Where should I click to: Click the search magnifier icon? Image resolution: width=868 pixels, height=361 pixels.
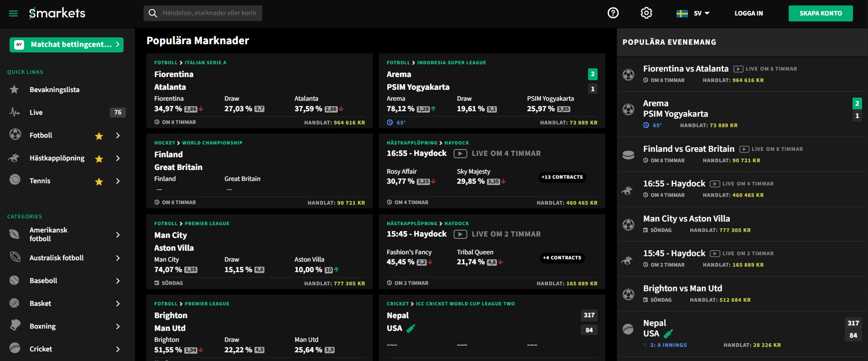153,13
